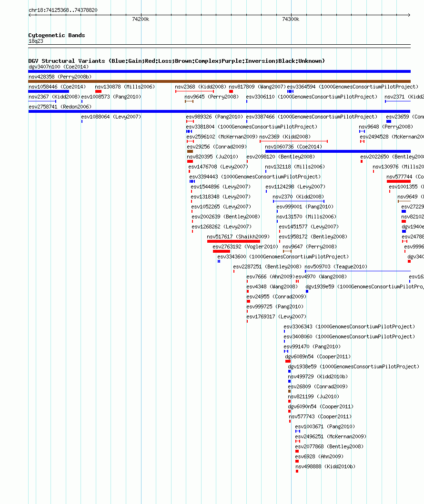Click esv1003671 (Pang2010) label
424x504 pixels.
click(x=325, y=426)
